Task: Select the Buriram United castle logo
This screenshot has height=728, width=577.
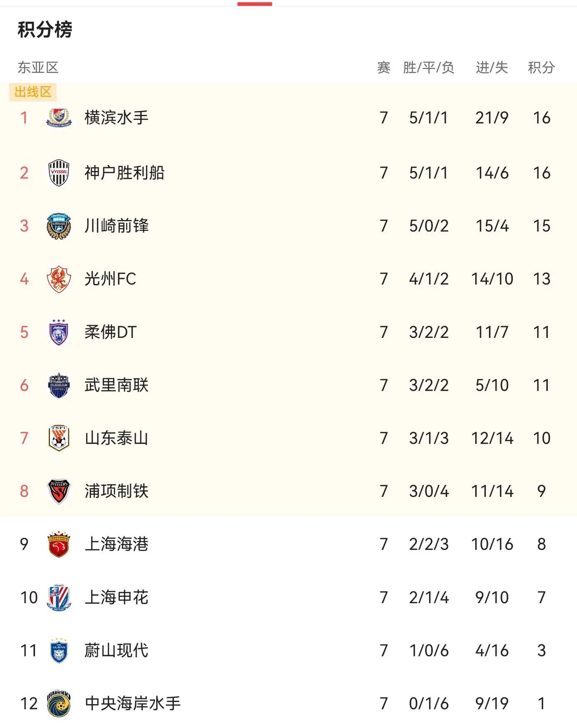Action: click(59, 385)
